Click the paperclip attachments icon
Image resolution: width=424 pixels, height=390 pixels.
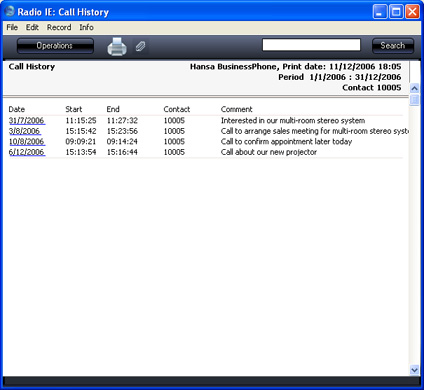(140, 46)
